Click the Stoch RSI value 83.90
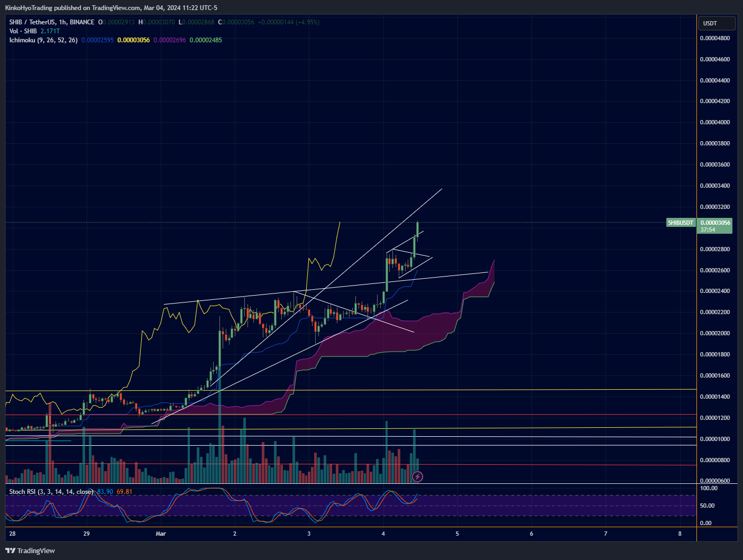Image resolution: width=743 pixels, height=560 pixels. (105, 492)
